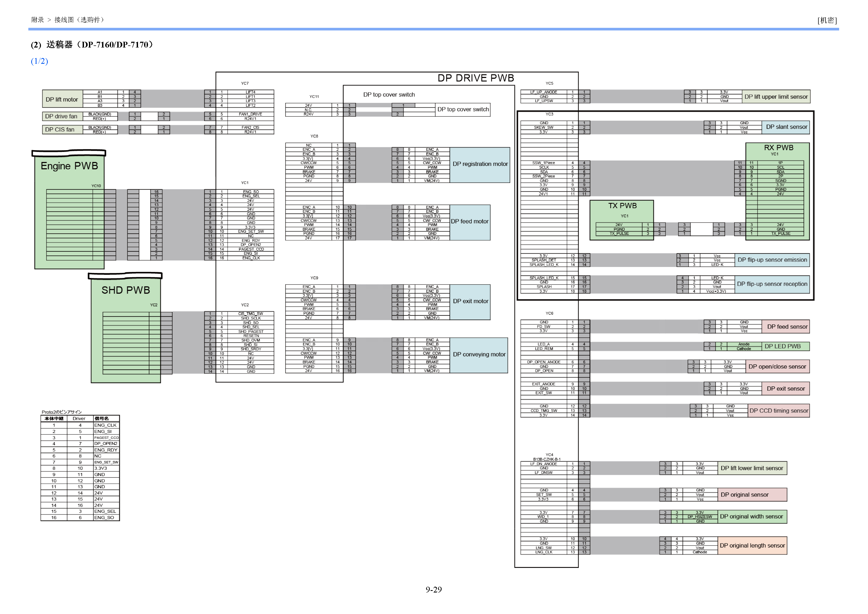The width and height of the screenshot is (868, 614).
Task: Select PAGEST_CCD row in pin table
Action: [80, 438]
